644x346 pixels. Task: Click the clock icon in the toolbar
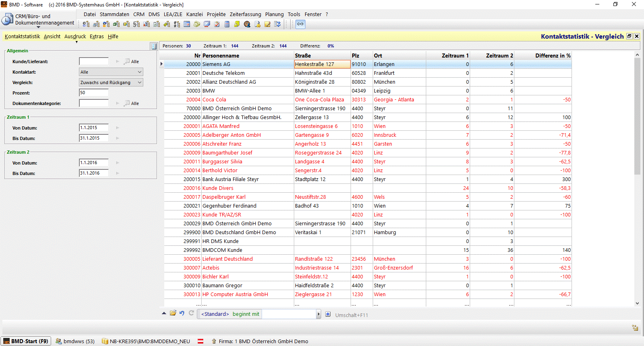point(247,24)
